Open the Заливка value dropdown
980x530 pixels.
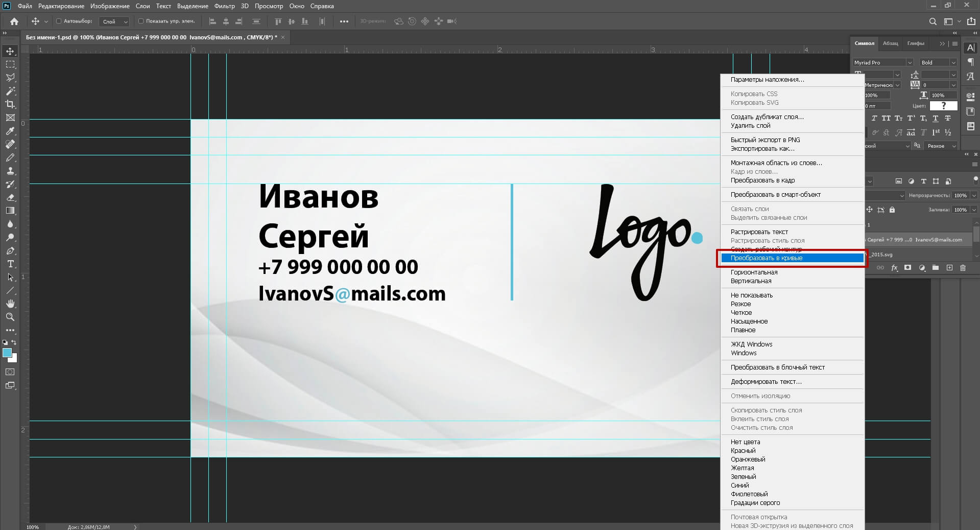(974, 210)
